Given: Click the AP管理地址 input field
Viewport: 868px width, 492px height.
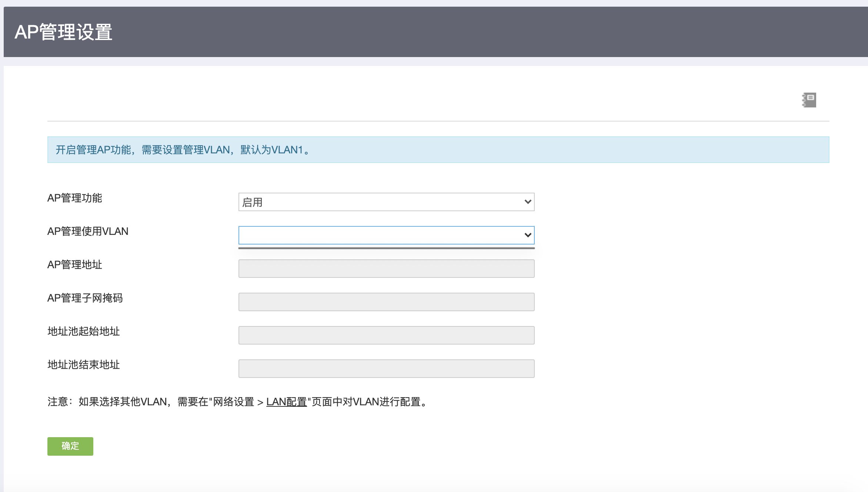Looking at the screenshot, I should tap(386, 269).
